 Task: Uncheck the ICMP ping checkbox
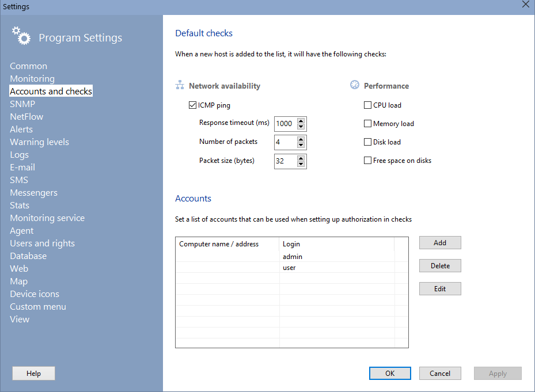(x=193, y=105)
